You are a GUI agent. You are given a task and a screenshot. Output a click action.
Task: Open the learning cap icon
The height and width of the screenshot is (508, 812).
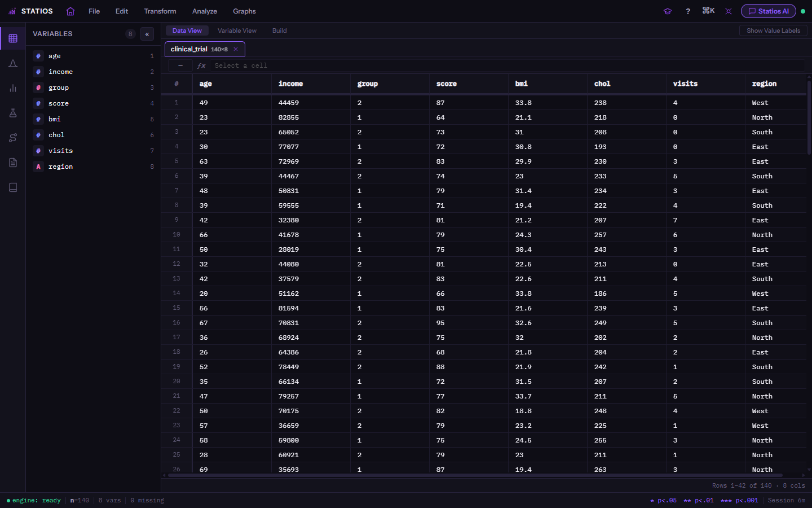click(x=668, y=11)
